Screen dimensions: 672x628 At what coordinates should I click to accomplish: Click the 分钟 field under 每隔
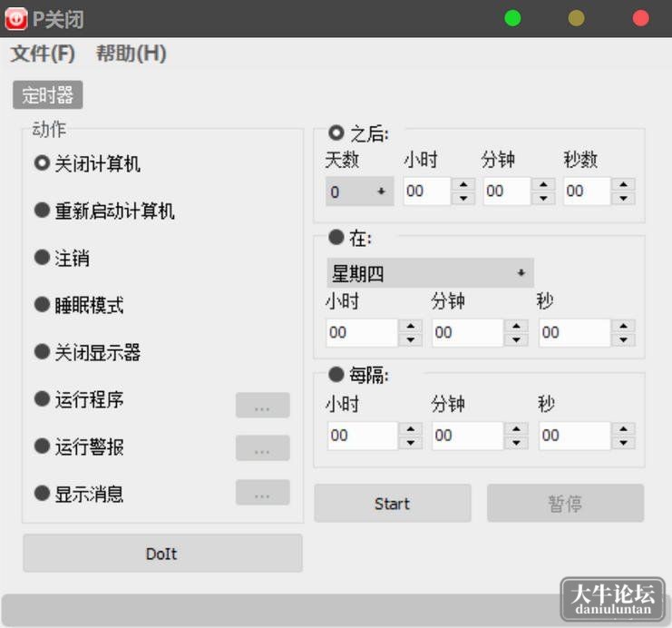click(468, 436)
